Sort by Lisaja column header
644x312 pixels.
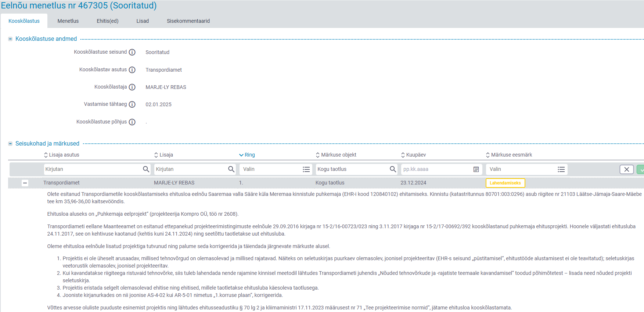pyautogui.click(x=164, y=155)
